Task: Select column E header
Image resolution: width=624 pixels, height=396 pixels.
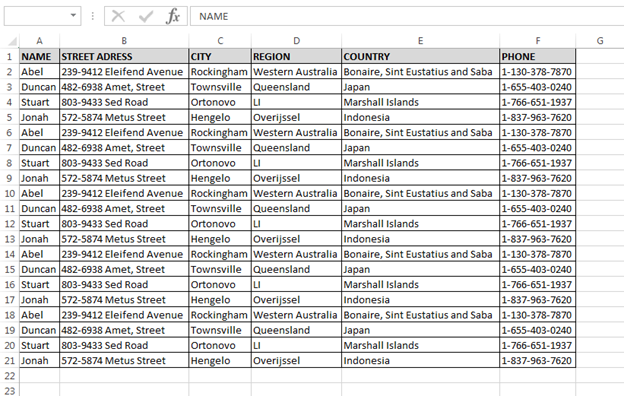Action: tap(420, 41)
